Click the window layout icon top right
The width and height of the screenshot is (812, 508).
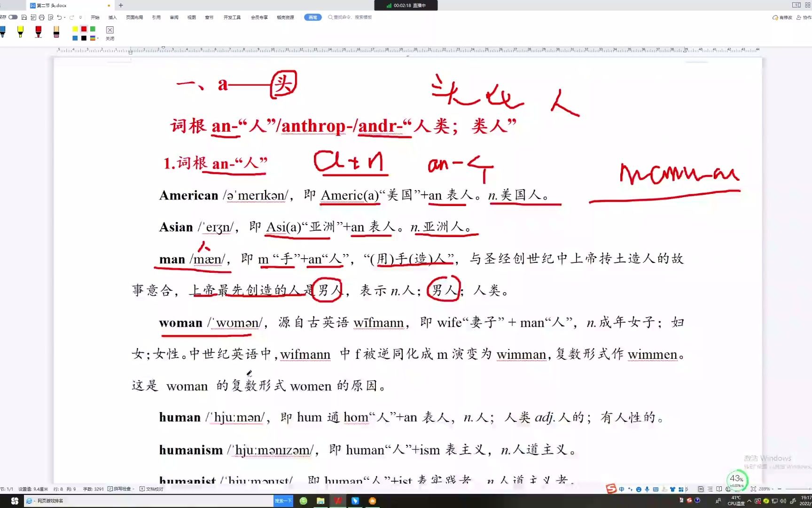tap(796, 5)
